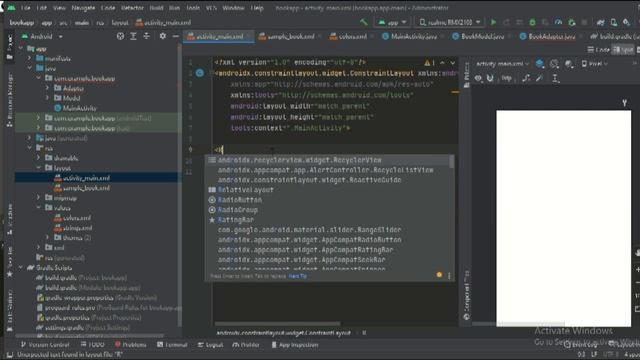
Task: Open the Build menu
Action: pyautogui.click(x=156, y=8)
